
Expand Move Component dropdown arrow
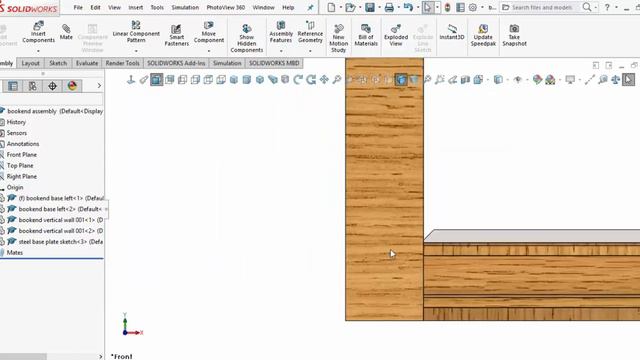(x=209, y=51)
